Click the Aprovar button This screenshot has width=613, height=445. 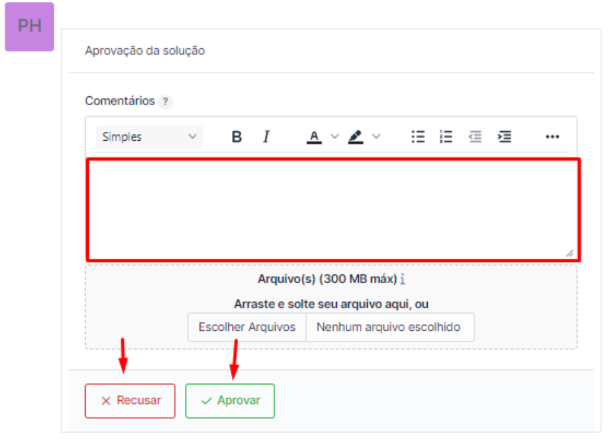[x=230, y=400]
